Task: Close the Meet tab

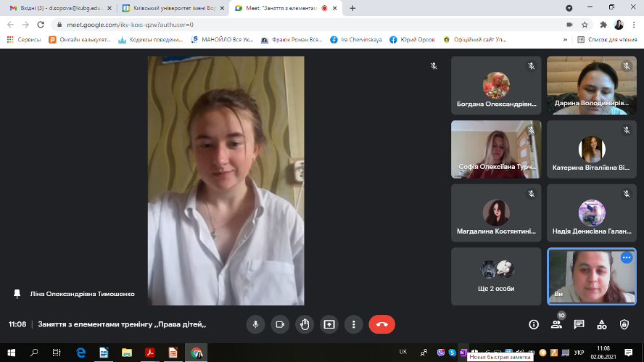Action: (335, 8)
